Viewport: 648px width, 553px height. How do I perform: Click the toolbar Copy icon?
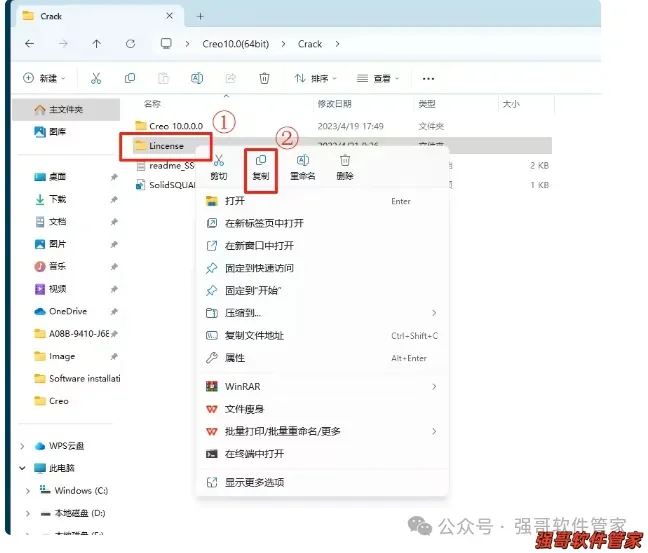coord(130,78)
